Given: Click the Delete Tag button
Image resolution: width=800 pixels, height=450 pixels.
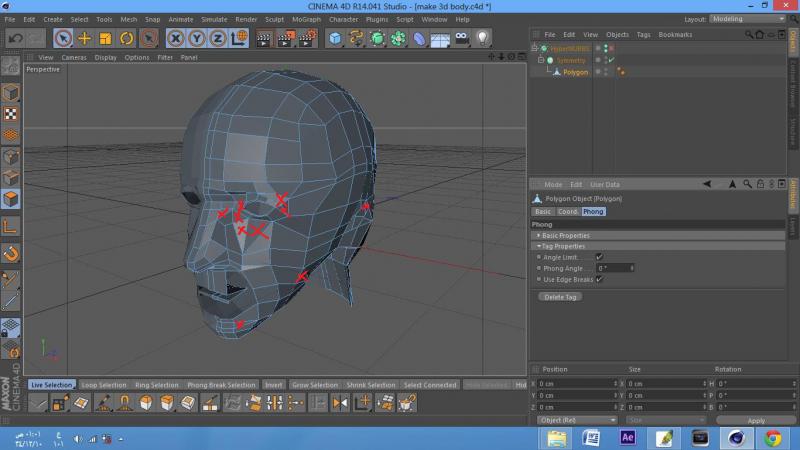Looking at the screenshot, I should click(559, 297).
